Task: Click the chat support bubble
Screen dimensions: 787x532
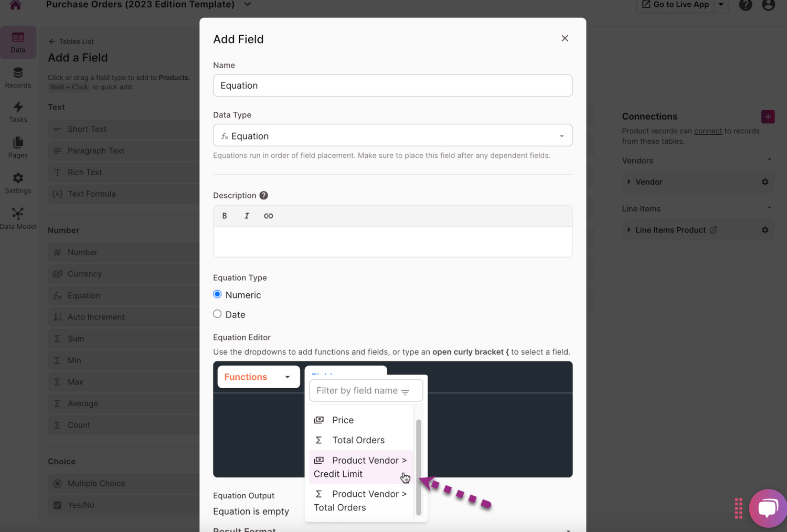Action: pos(767,507)
